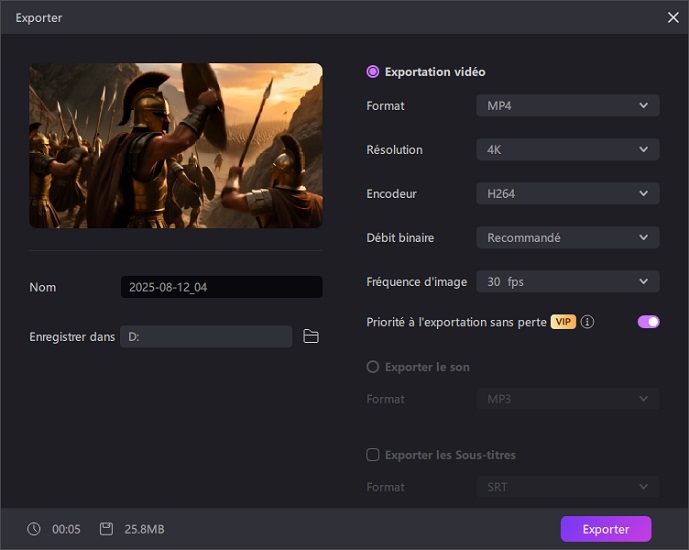This screenshot has width=689, height=550.
Task: Toggle off lossless export priority switch
Action: tap(649, 322)
